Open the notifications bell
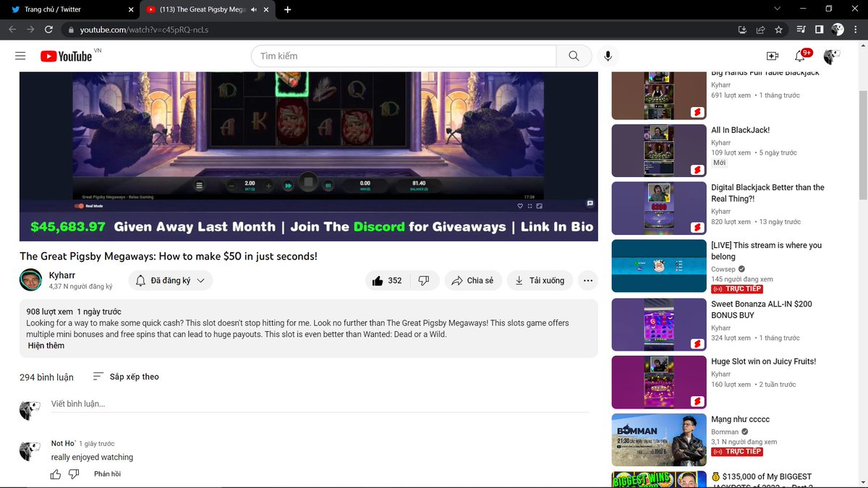868x488 pixels. (800, 56)
